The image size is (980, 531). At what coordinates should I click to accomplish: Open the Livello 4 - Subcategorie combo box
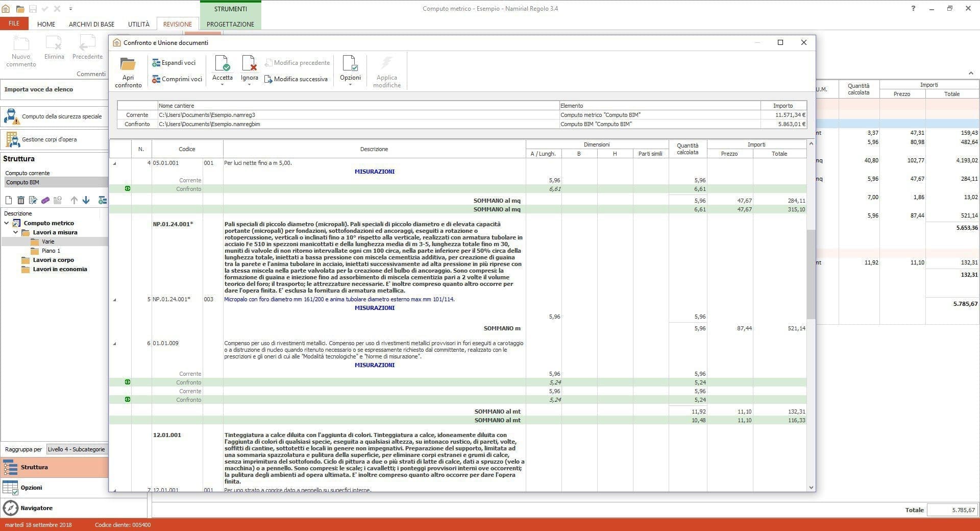[x=77, y=449]
